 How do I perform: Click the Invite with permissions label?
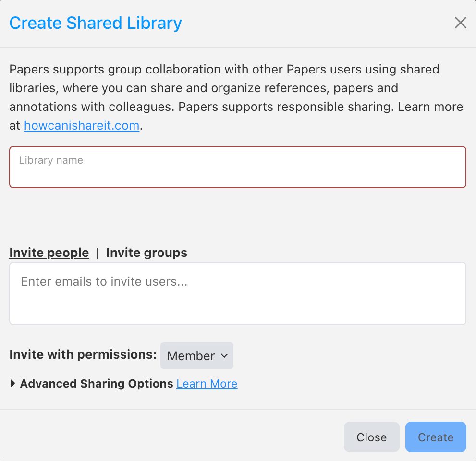point(83,354)
